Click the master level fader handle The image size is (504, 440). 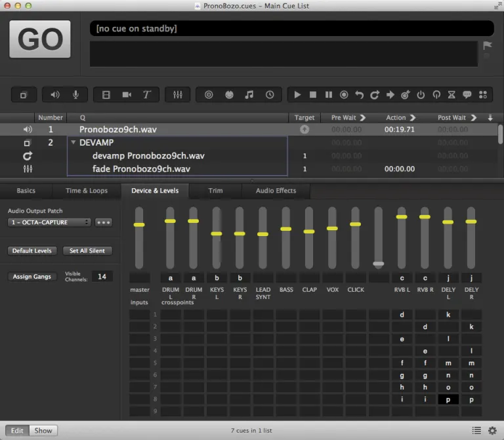(138, 225)
